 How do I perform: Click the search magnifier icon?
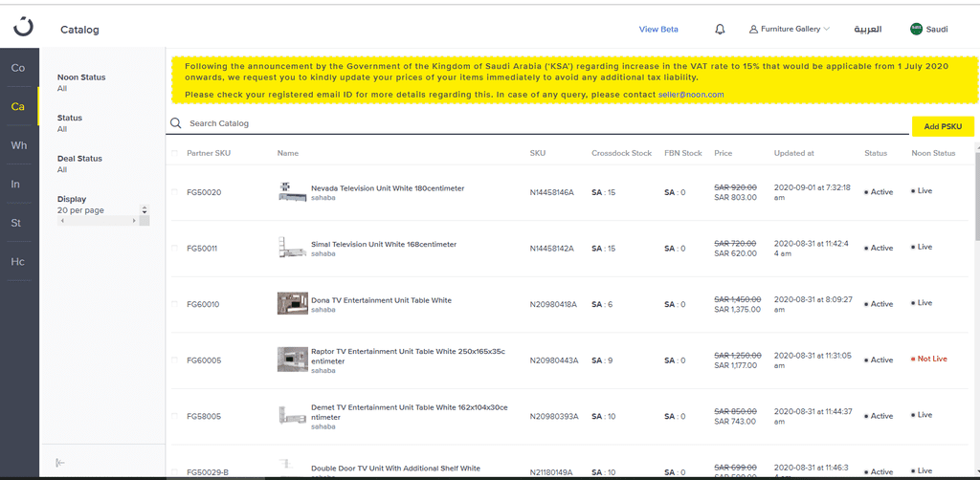(176, 123)
